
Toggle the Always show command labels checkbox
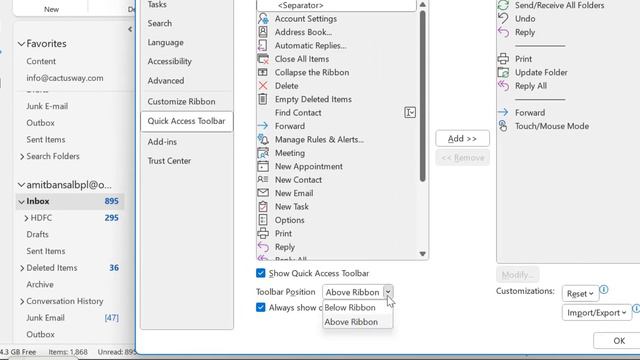260,307
